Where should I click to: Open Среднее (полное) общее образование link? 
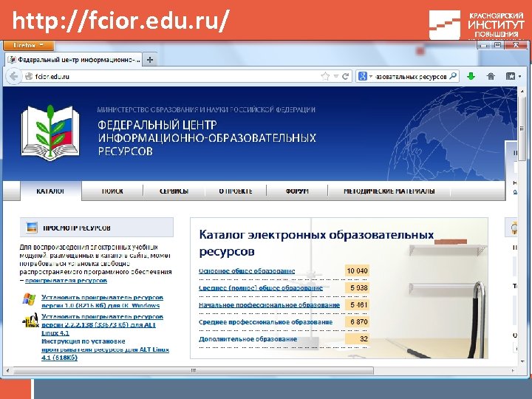(x=261, y=288)
